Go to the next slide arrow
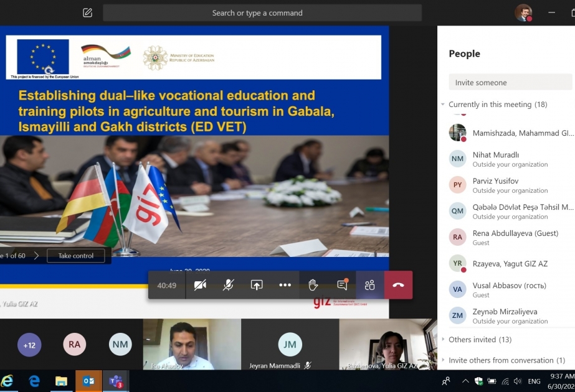 click(x=36, y=256)
